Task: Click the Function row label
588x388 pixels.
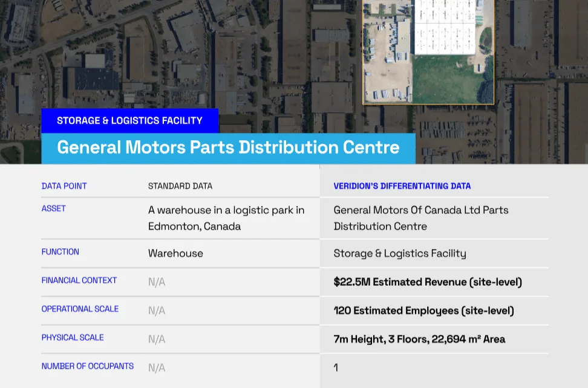Action: point(60,251)
